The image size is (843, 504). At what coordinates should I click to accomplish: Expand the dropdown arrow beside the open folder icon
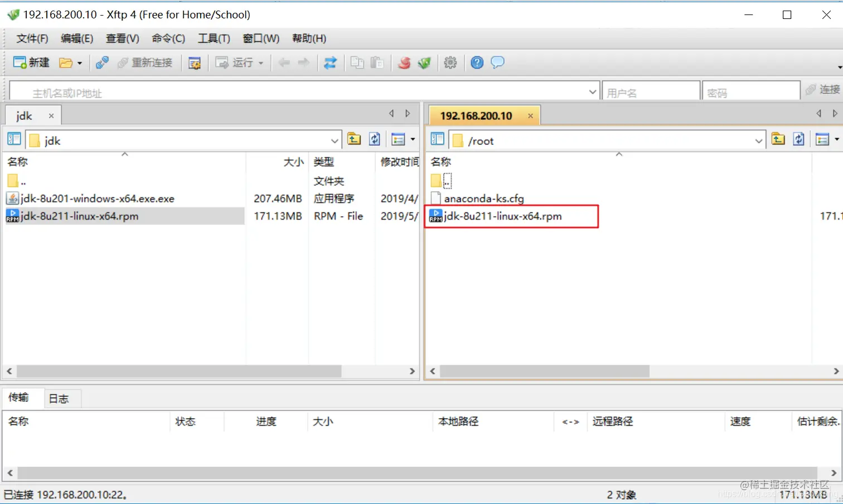tap(80, 63)
